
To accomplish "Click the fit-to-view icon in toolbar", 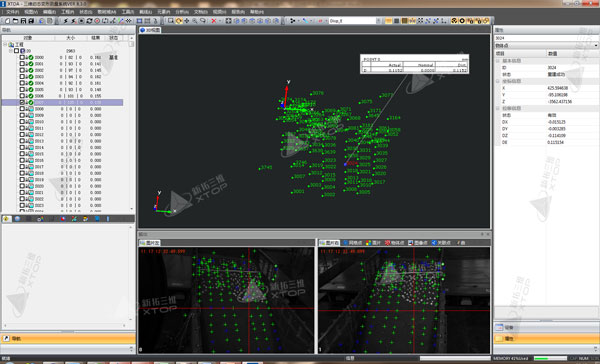I will [228, 21].
